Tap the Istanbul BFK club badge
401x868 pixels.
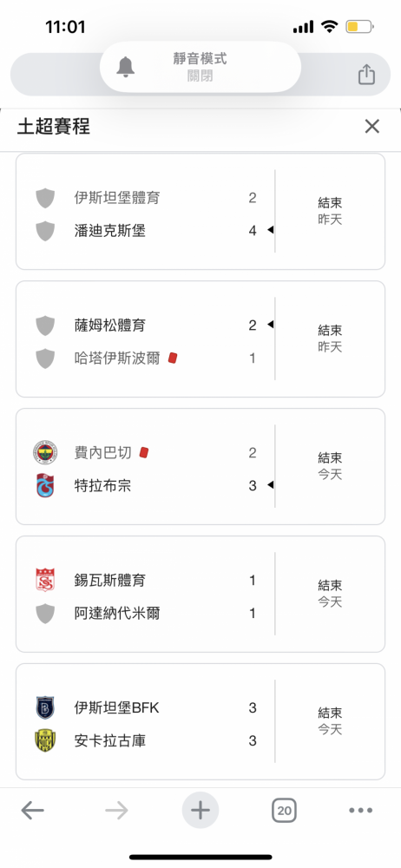(45, 707)
